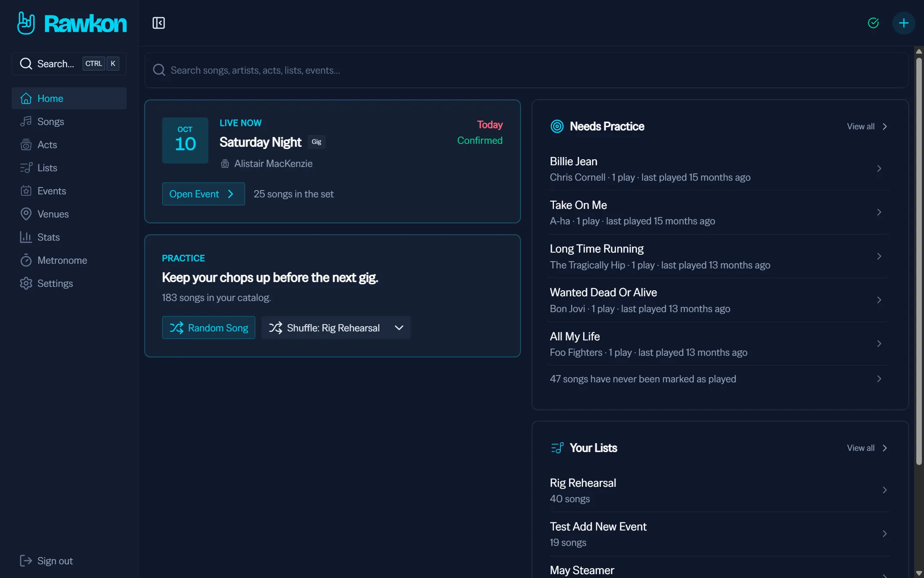924x578 pixels.
Task: Open Settings from the sidebar
Action: point(69,283)
